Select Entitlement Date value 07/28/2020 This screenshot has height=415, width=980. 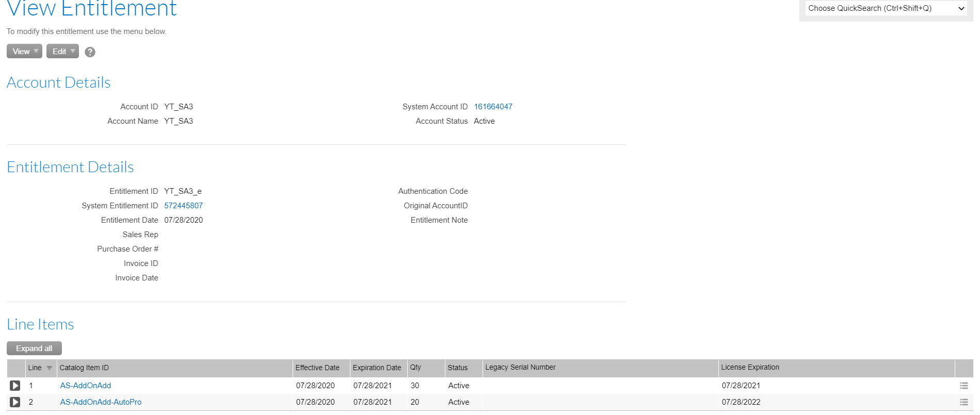pyautogui.click(x=183, y=220)
